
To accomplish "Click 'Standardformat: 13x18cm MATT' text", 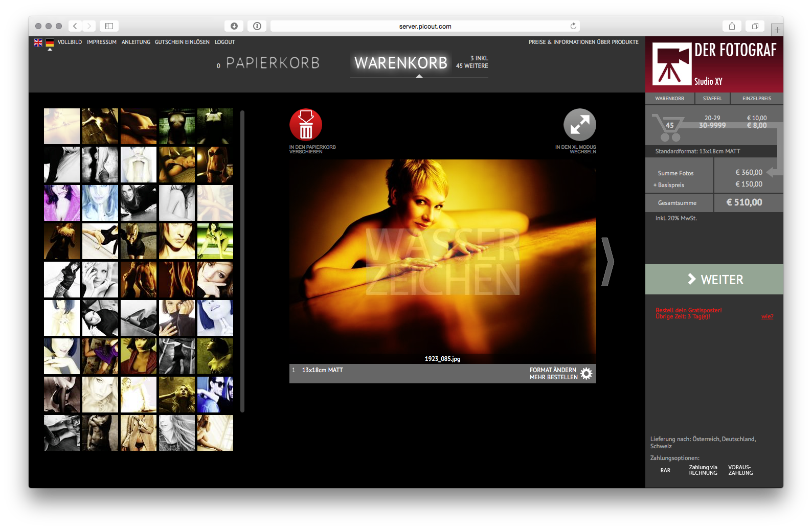I will click(x=697, y=151).
